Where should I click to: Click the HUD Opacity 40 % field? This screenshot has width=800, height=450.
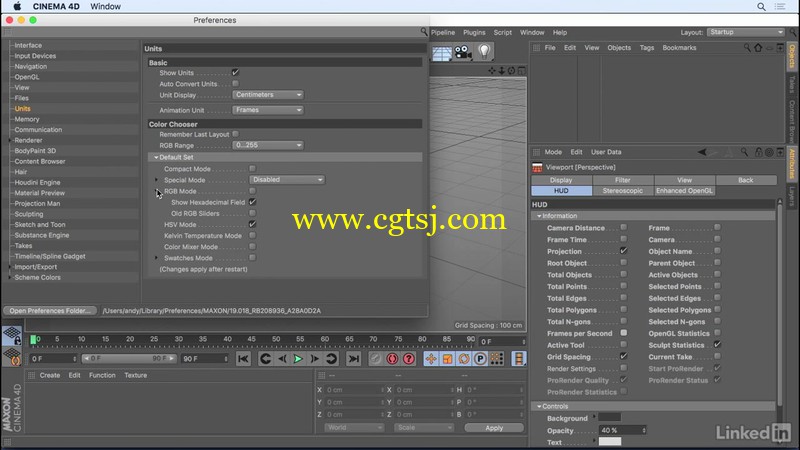[x=622, y=431]
